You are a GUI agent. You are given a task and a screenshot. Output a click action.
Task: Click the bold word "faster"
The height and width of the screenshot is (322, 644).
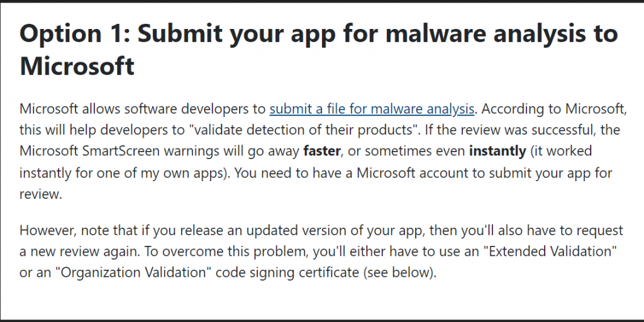[321, 151]
